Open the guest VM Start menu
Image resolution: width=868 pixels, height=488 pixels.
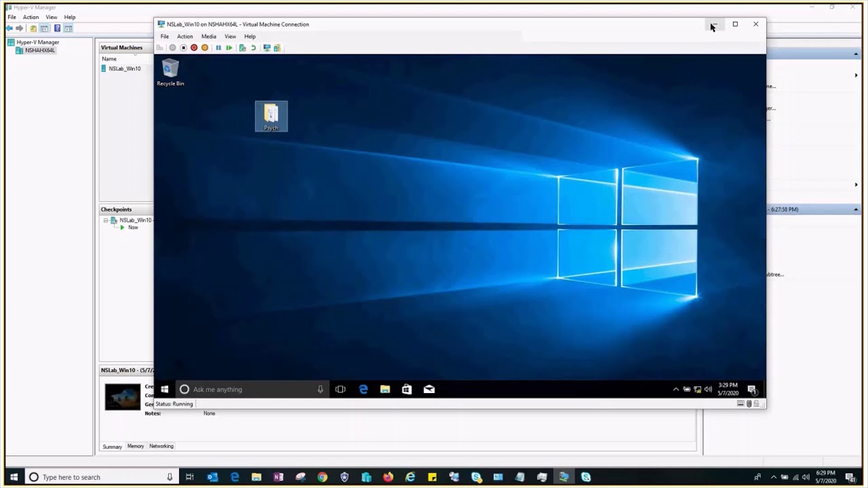pos(164,389)
